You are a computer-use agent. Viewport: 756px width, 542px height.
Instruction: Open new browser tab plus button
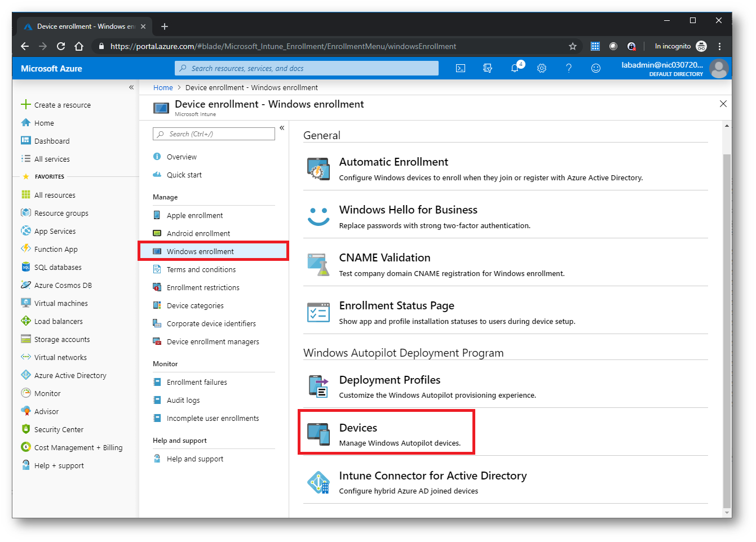point(165,26)
